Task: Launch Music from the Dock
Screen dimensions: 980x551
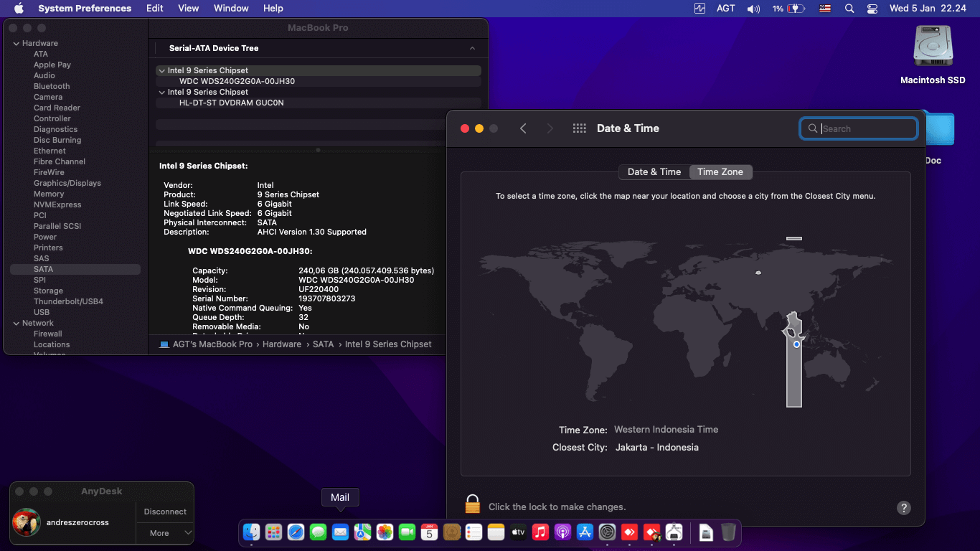Action: pos(540,532)
